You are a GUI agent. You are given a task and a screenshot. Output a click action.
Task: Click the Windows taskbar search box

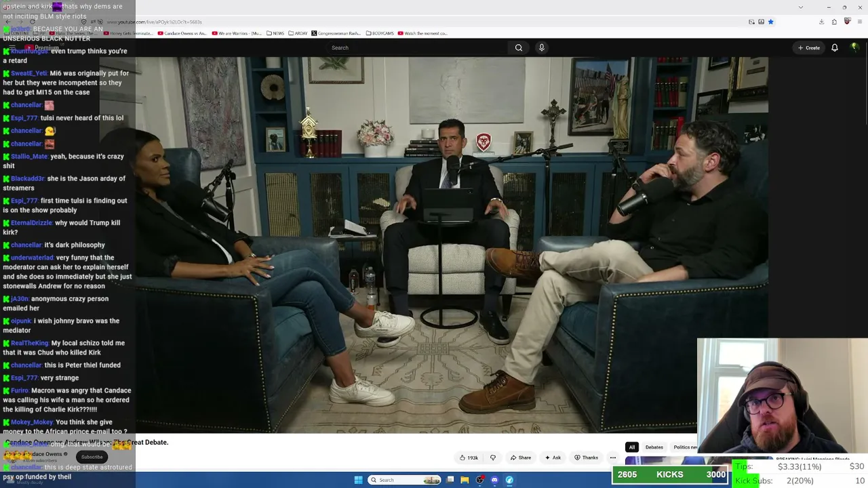404,480
